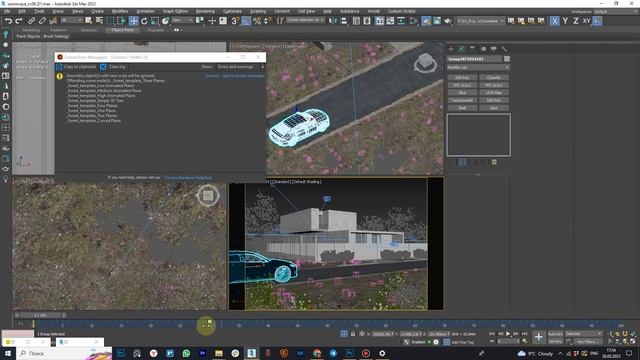This screenshot has height=360, width=640.
Task: Open the Curve Editor
Action: click(390, 21)
